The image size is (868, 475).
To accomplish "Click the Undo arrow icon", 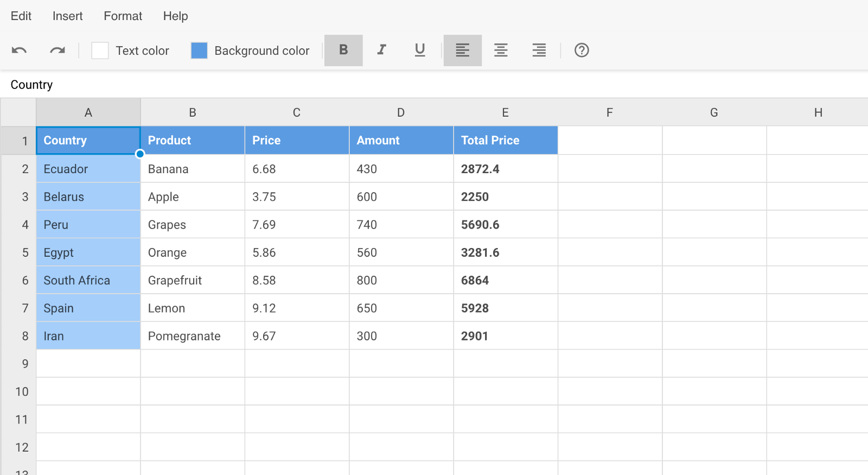I will [19, 50].
